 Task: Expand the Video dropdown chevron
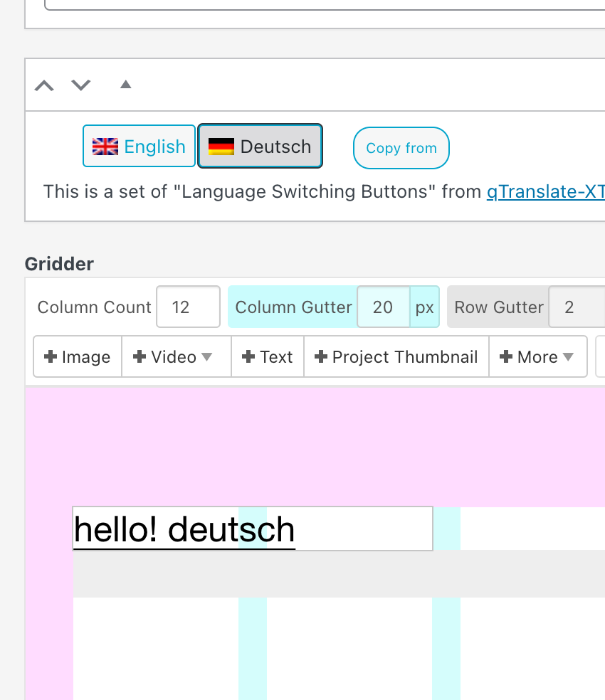tap(205, 358)
